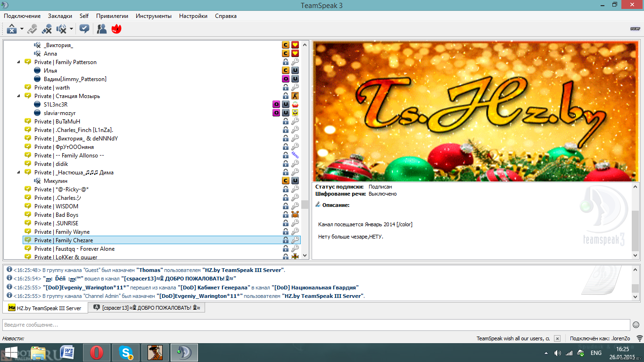Open the away status dropdown arrow
This screenshot has width=644, height=362.
22,29
